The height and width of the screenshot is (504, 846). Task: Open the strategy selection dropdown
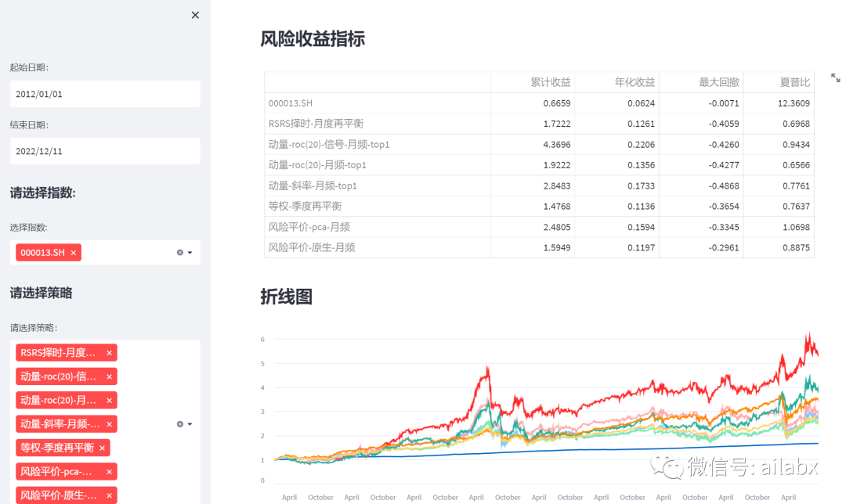(x=190, y=423)
